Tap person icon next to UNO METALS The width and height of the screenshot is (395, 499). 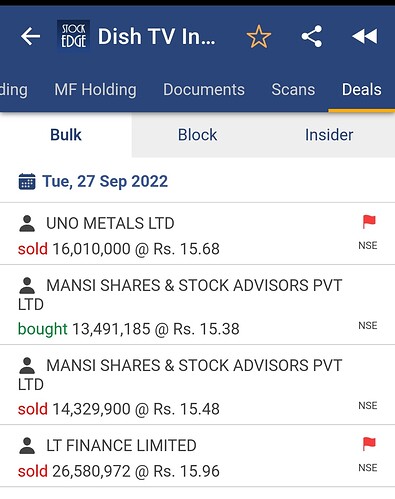coord(27,224)
